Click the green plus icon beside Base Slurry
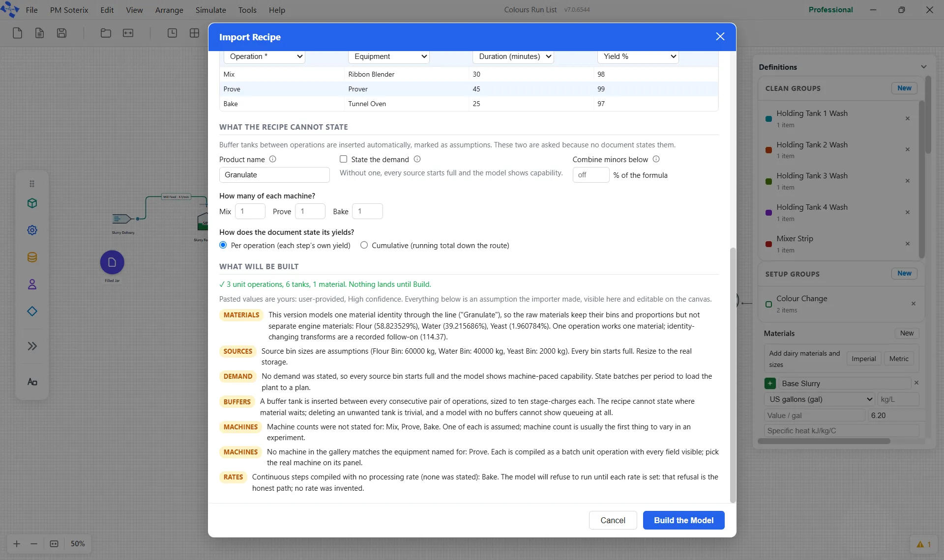The height and width of the screenshot is (560, 944). pyautogui.click(x=770, y=383)
